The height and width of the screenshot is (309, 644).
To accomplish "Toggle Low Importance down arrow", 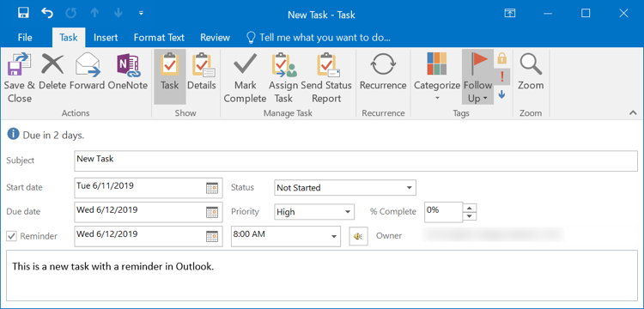I will (x=501, y=94).
